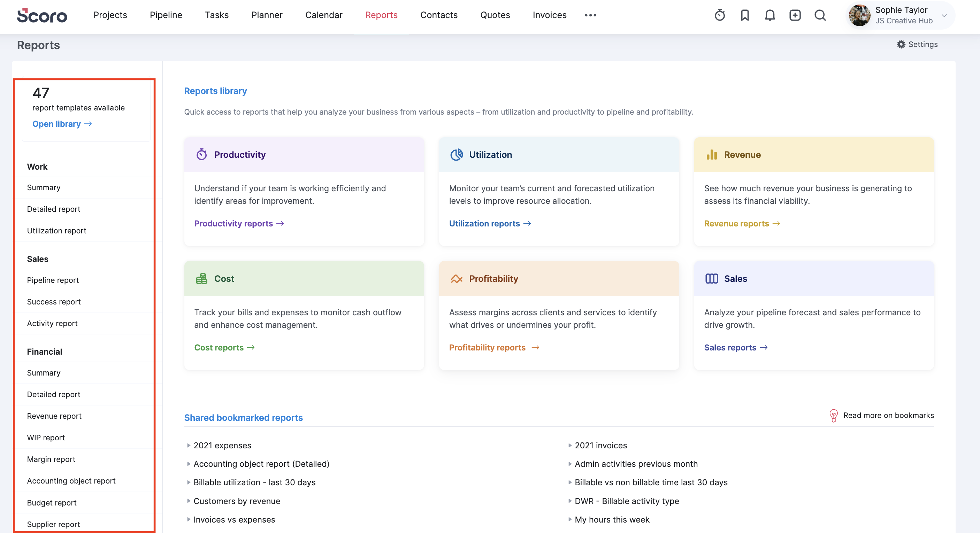Click the lightbulb beside Read more on bookmarks

[834, 415]
